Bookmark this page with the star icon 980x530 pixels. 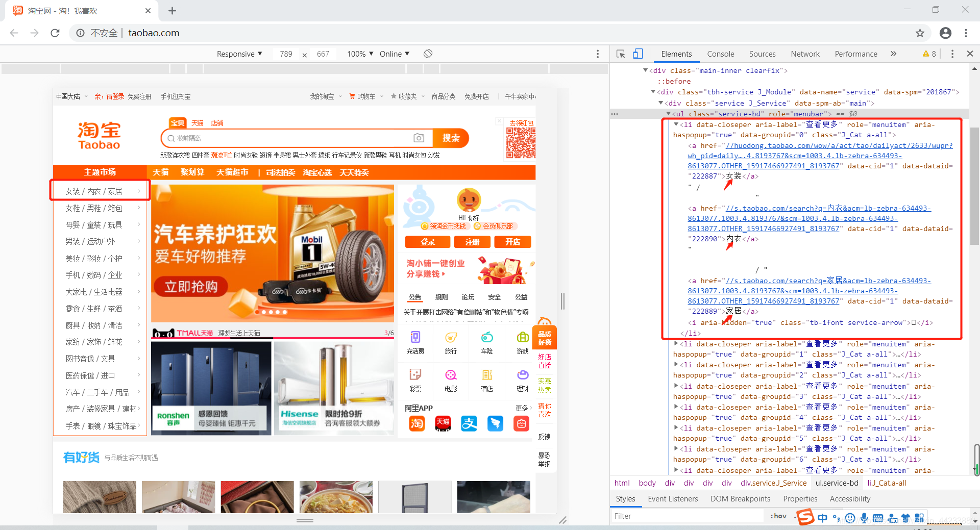coord(920,33)
